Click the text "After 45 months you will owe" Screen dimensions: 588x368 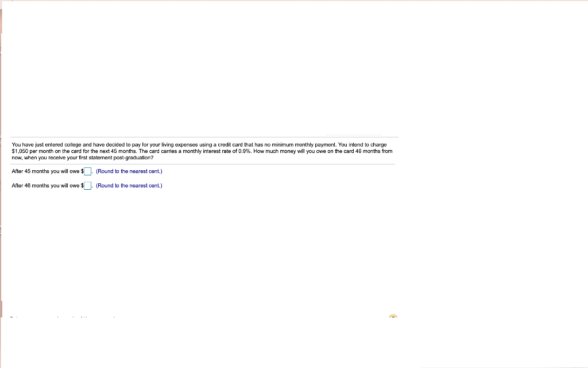click(x=45, y=171)
